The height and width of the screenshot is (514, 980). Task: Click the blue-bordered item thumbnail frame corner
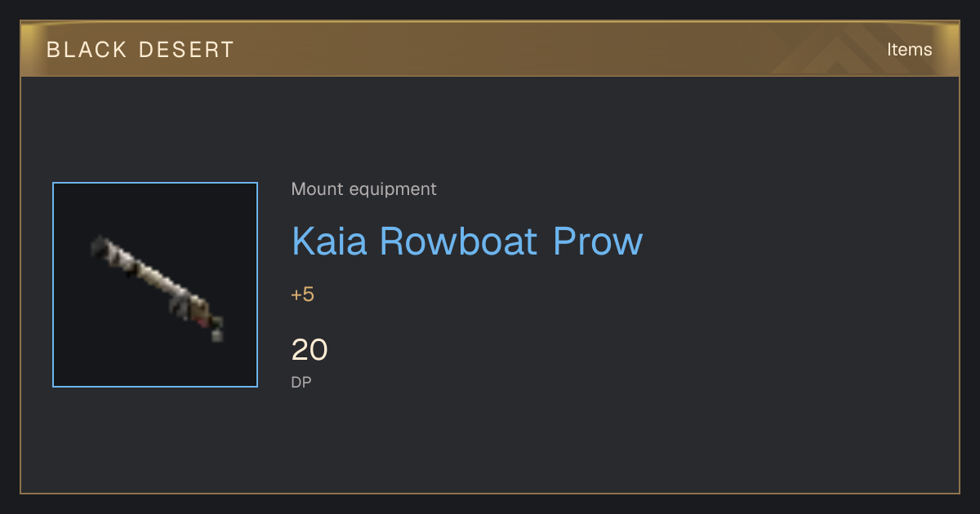pyautogui.click(x=53, y=183)
